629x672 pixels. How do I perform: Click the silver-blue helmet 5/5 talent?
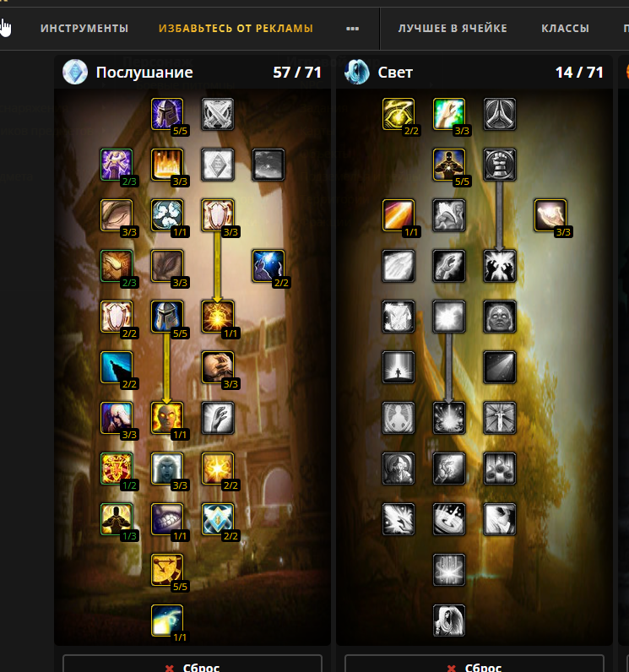point(167,317)
